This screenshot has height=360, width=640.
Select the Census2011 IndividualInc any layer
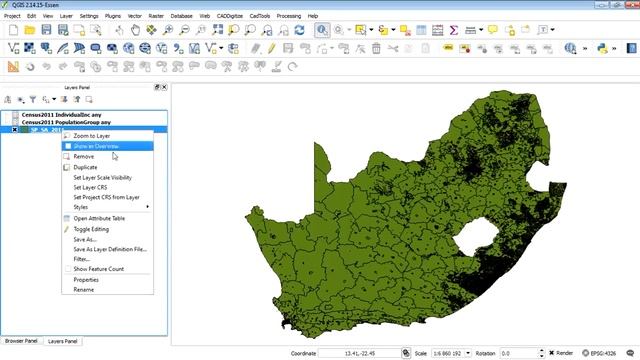(x=62, y=115)
